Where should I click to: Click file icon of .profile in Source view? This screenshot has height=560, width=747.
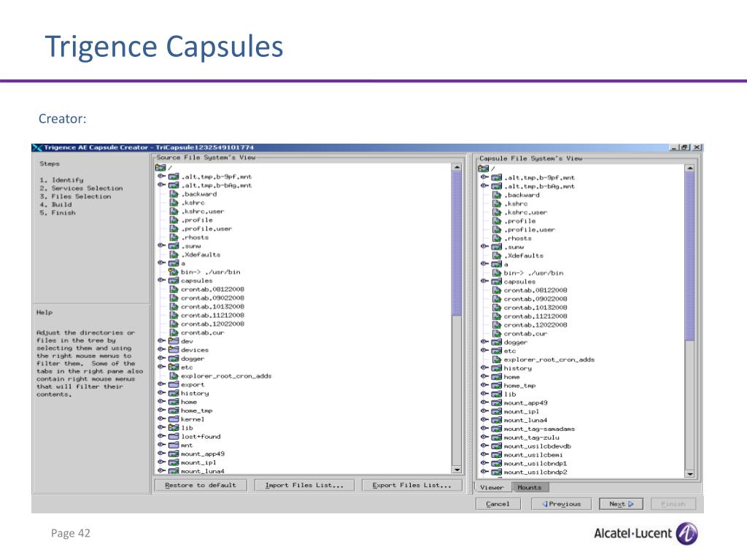point(174,220)
